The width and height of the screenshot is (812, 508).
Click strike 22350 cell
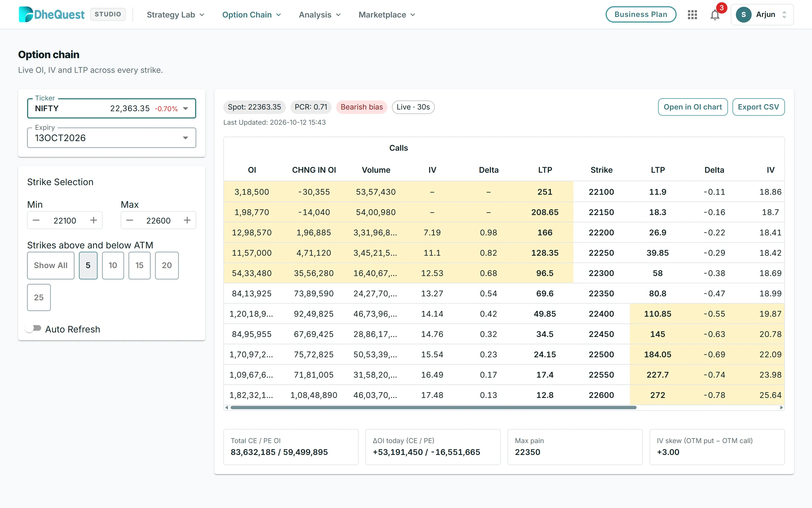coord(601,293)
